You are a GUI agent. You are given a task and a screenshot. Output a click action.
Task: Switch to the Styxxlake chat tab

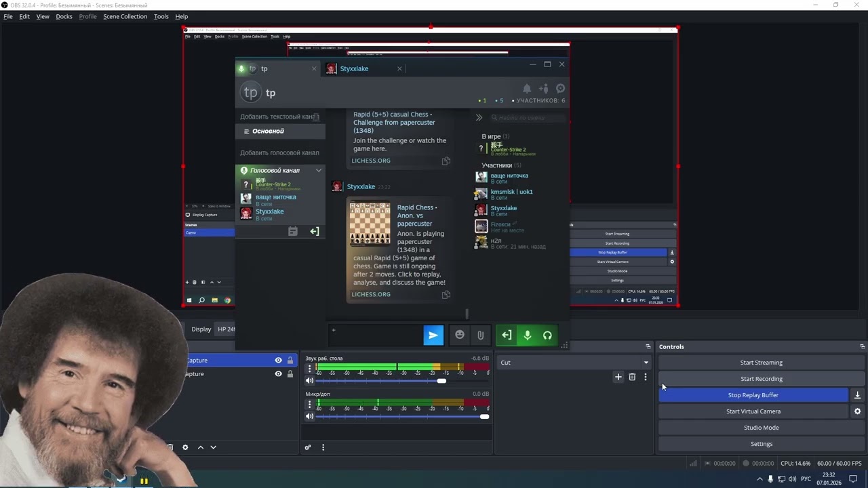364,68
